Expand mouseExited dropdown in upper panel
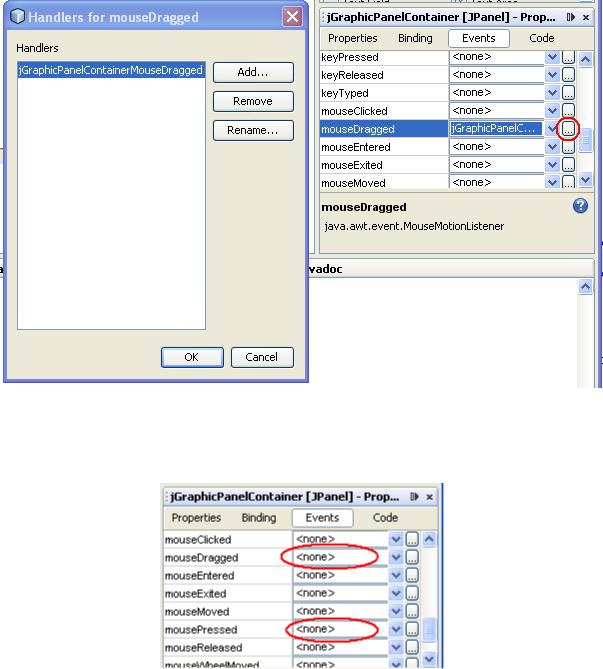The image size is (603, 669). click(552, 165)
